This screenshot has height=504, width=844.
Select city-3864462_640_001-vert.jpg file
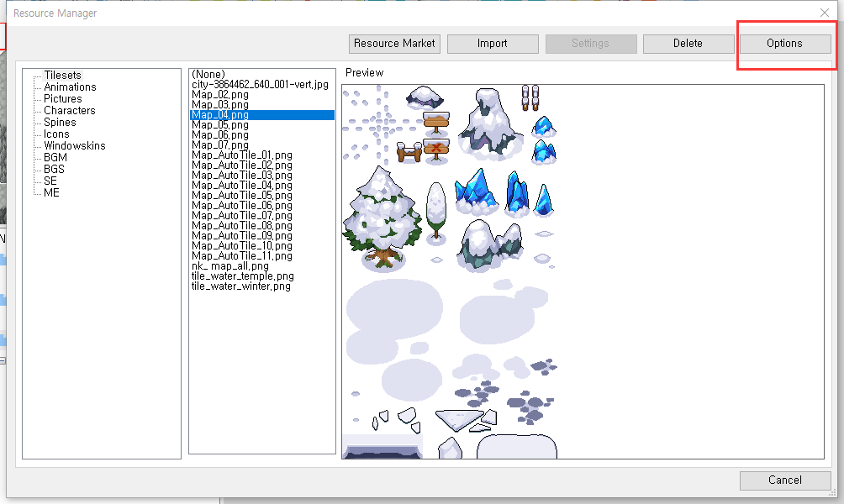point(260,85)
